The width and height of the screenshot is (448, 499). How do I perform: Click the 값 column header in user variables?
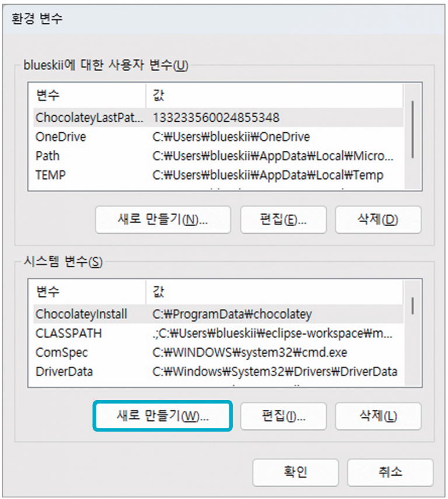(275, 95)
